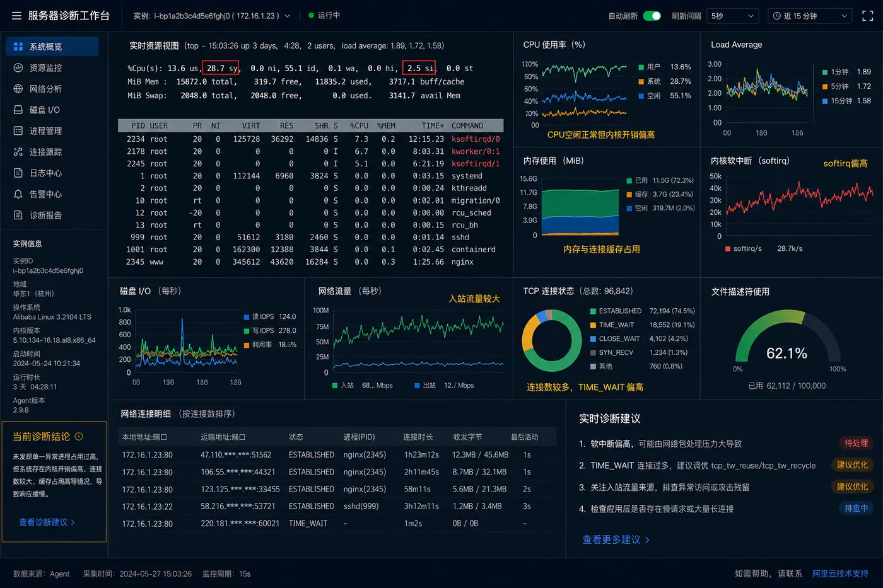Click the 告警中心 bell icon
The width and height of the screenshot is (883, 588).
tap(18, 194)
